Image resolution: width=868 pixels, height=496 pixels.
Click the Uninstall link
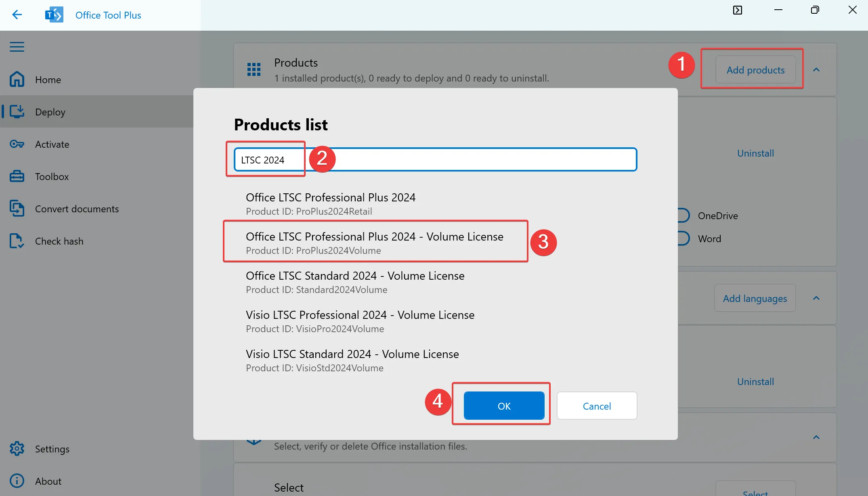[x=755, y=153]
